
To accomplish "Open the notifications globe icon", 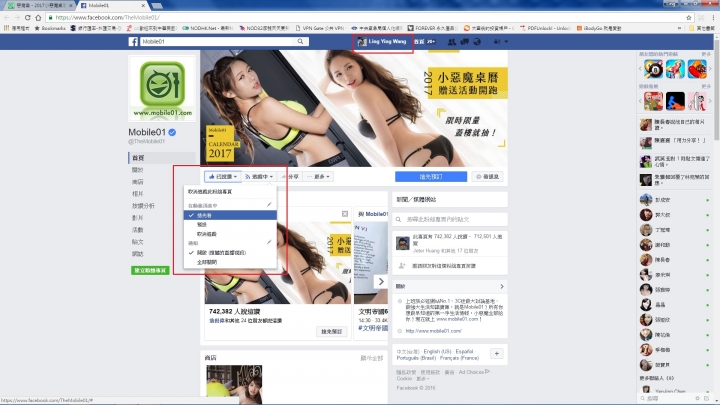I will pos(477,42).
